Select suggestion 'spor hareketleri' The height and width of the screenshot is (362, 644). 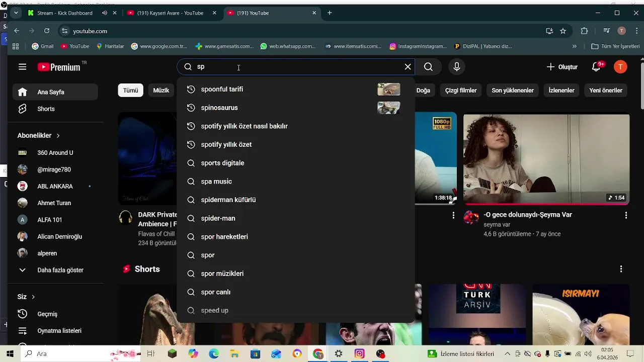(295, 237)
